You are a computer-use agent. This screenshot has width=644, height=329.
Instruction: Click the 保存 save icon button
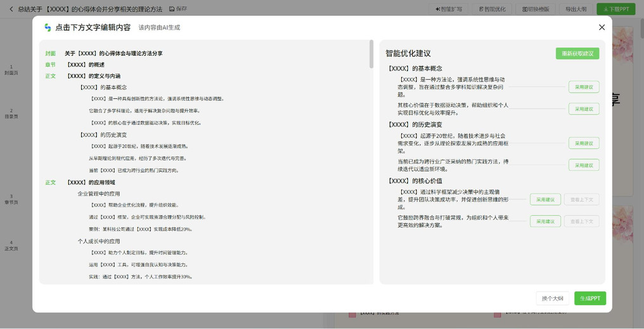coord(178,10)
